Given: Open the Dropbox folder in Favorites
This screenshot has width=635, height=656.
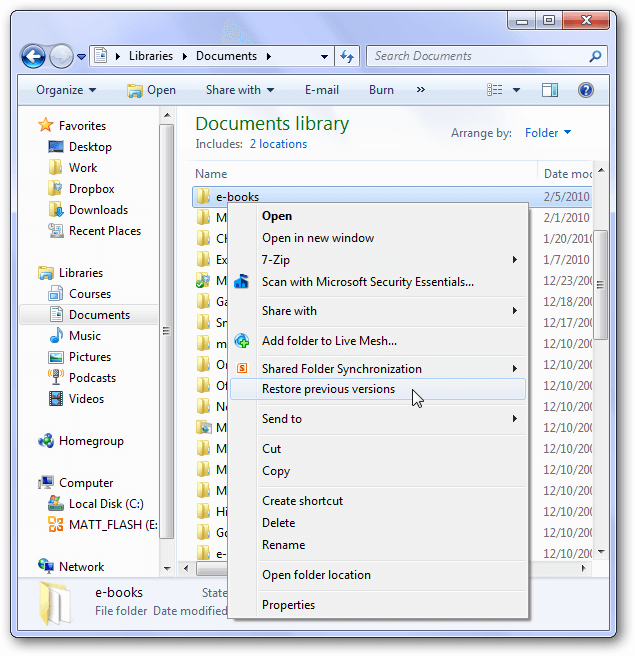Looking at the screenshot, I should click(x=91, y=189).
